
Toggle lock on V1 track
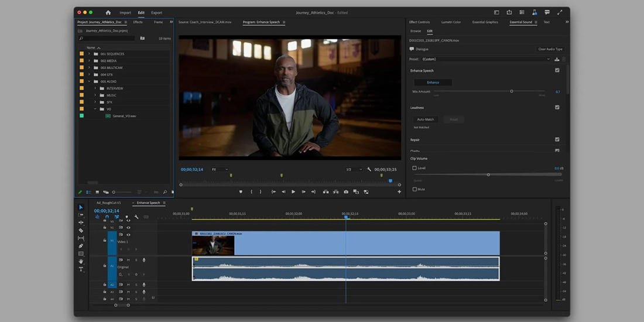pos(104,240)
